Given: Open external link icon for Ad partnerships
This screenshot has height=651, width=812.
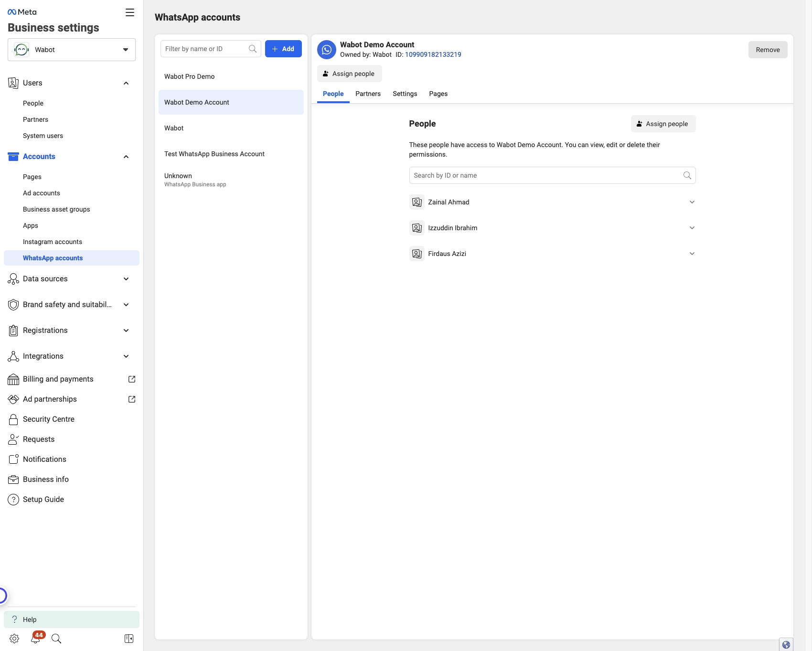Looking at the screenshot, I should [132, 399].
